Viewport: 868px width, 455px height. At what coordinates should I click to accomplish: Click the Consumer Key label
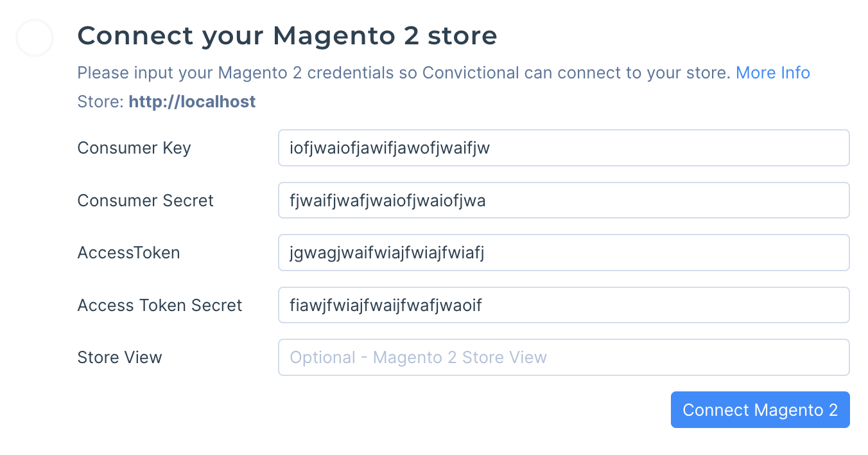[134, 148]
